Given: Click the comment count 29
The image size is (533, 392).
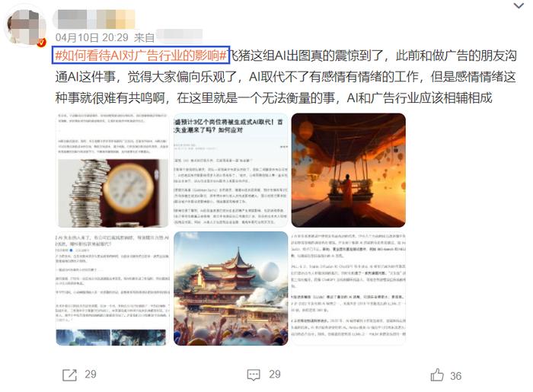Looking at the screenshot, I should (275, 374).
